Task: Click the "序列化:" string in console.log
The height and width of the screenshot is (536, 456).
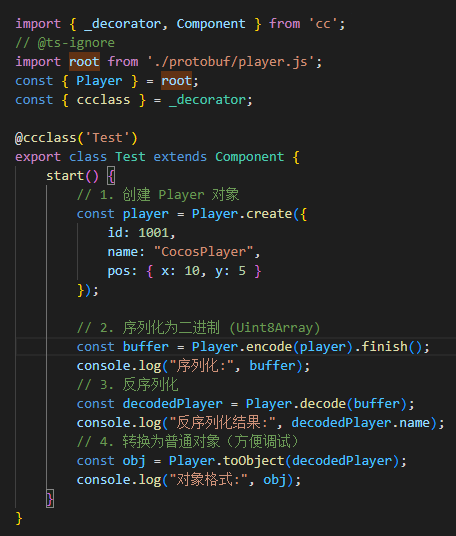Action: [201, 366]
